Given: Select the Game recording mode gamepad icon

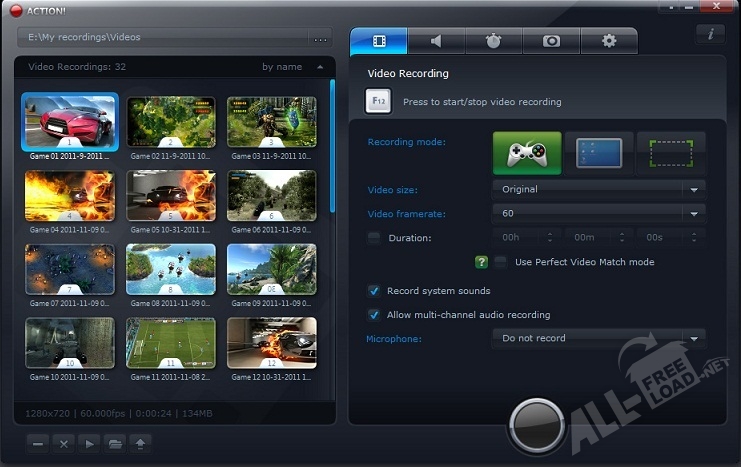Looking at the screenshot, I should point(527,153).
